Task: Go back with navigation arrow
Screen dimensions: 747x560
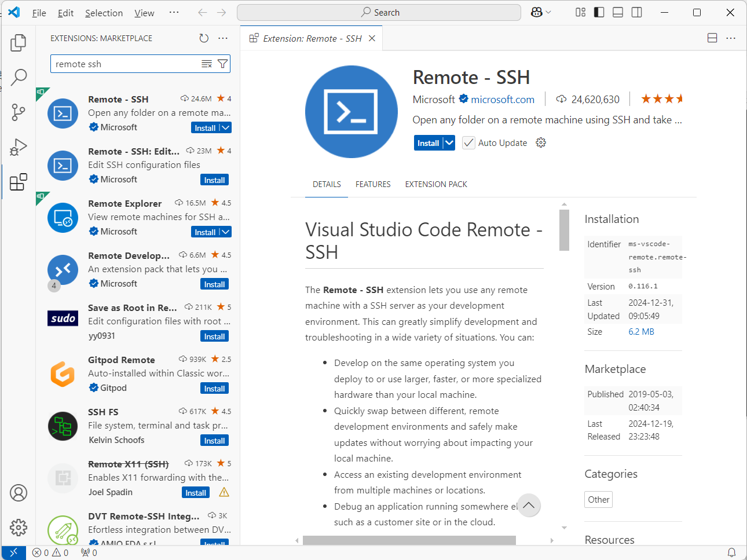Action: pyautogui.click(x=202, y=12)
